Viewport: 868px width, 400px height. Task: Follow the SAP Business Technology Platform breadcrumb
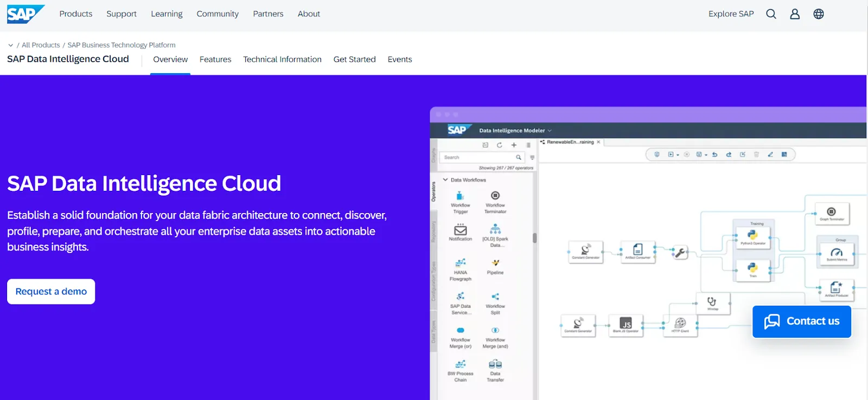coord(122,45)
